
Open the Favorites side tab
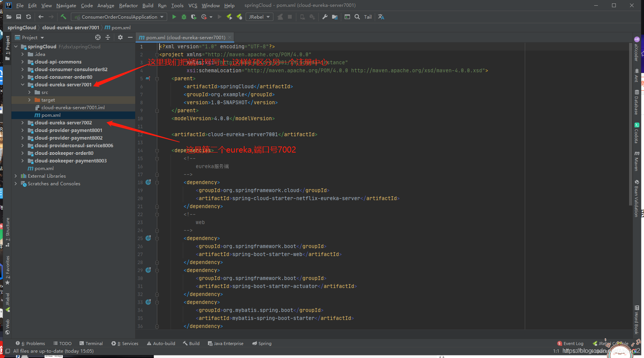pyautogui.click(x=7, y=270)
